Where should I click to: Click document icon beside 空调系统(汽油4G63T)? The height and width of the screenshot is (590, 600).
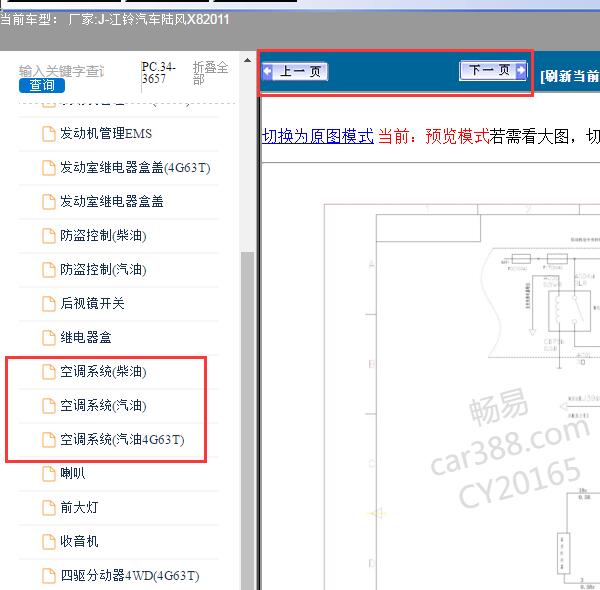(49, 440)
